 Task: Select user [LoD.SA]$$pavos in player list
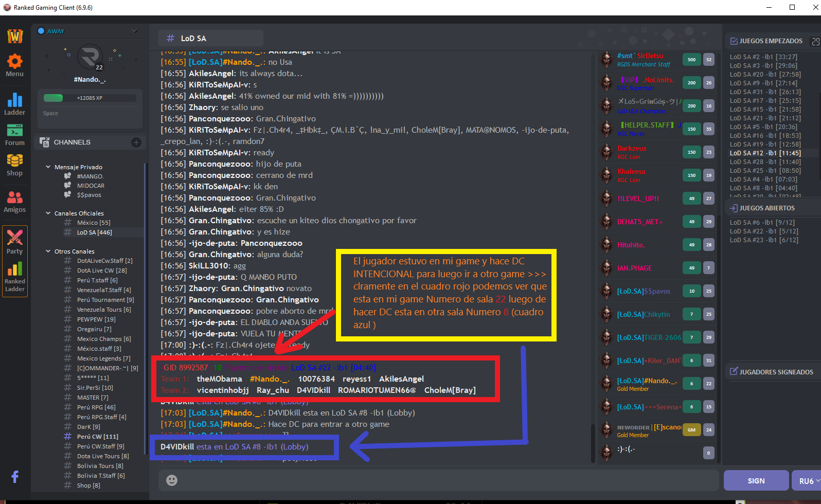click(x=644, y=292)
